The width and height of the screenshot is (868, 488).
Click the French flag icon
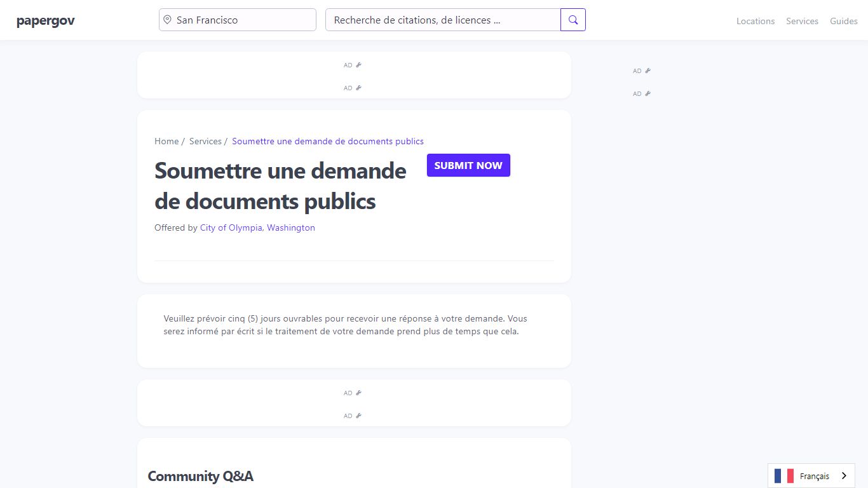click(x=784, y=476)
